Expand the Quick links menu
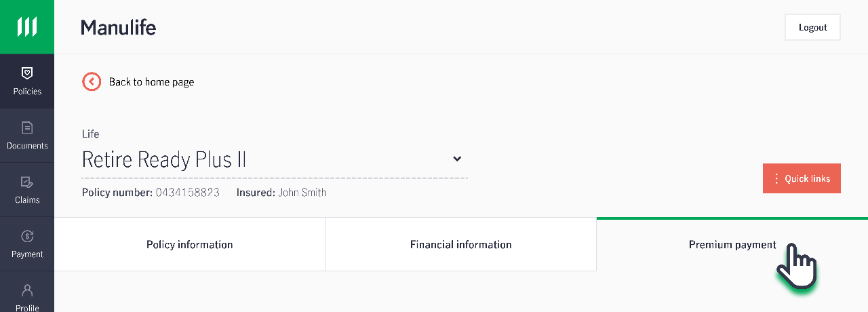The image size is (868, 312). 802,178
